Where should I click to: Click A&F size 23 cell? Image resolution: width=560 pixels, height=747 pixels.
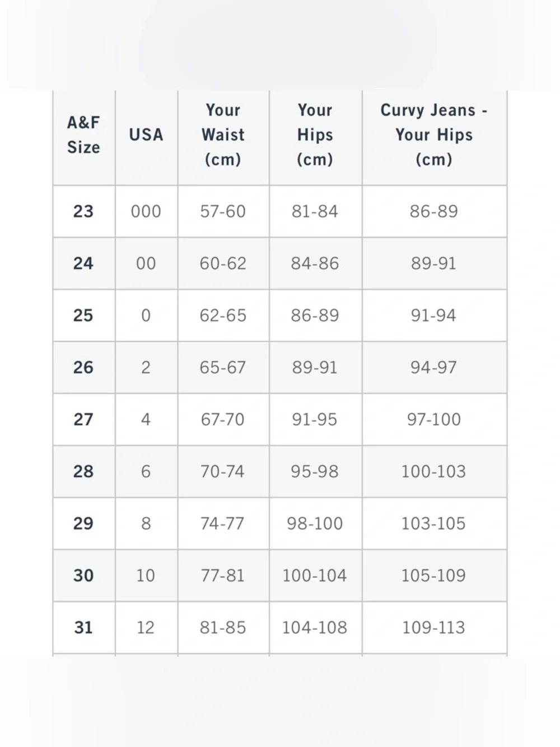pyautogui.click(x=83, y=211)
